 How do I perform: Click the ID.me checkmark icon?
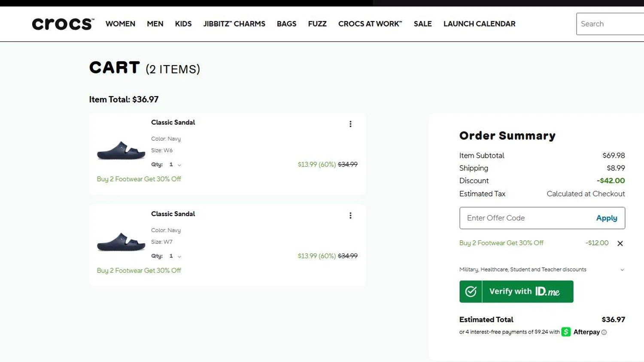pyautogui.click(x=471, y=292)
